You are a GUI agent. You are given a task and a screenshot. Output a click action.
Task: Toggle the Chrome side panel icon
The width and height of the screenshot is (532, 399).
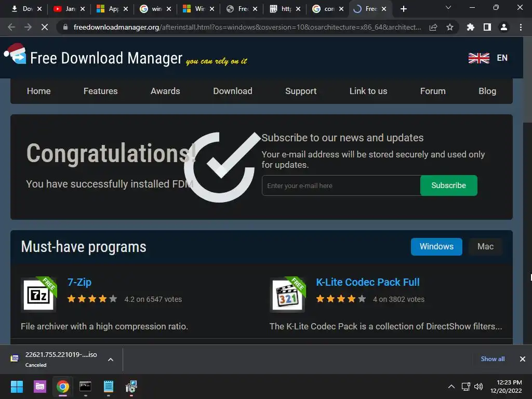pos(487,27)
